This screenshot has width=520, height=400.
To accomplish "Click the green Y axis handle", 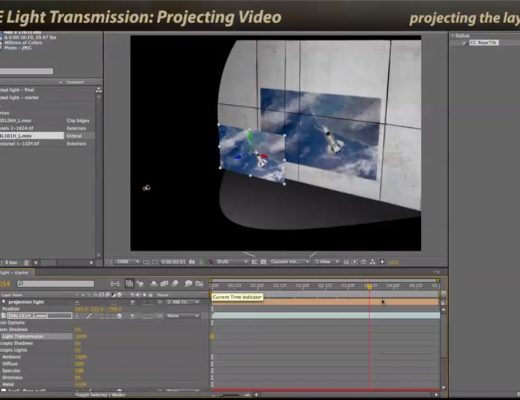I will 250,134.
